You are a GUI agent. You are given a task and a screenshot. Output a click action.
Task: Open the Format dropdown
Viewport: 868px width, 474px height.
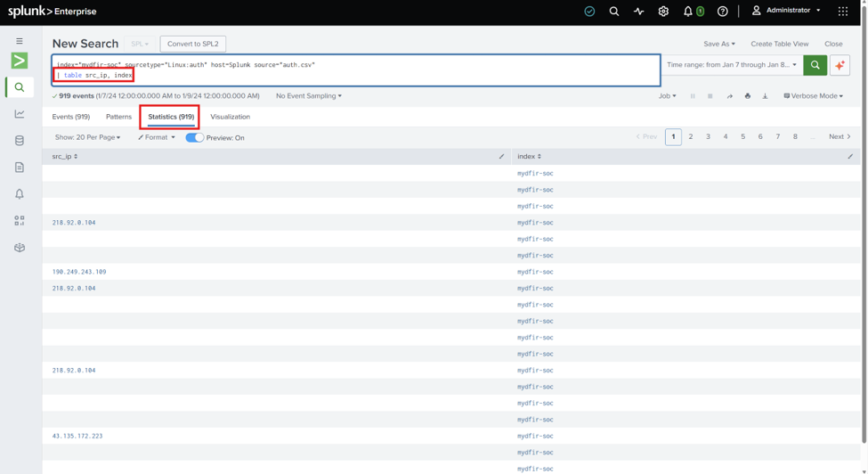(157, 137)
